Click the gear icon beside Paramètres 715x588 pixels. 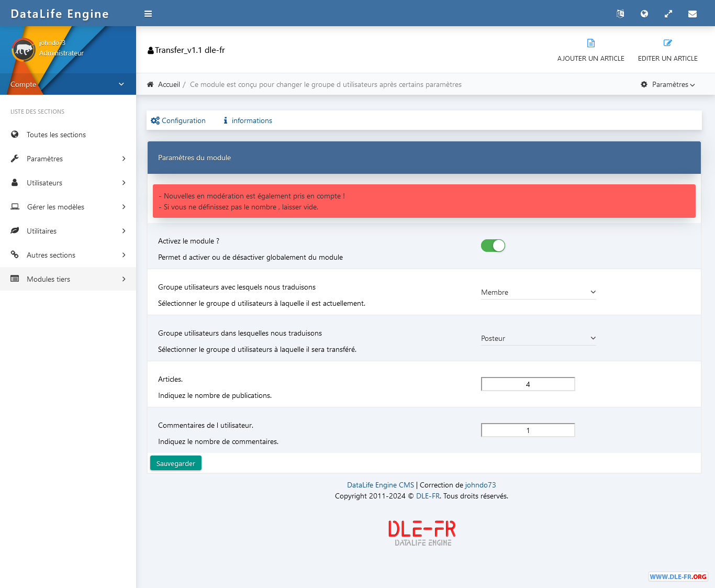(x=644, y=84)
